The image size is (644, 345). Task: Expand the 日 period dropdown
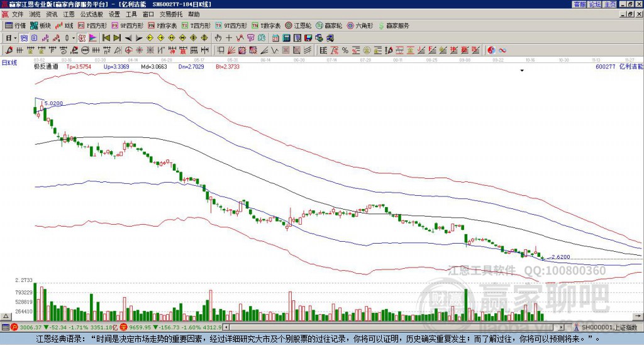tap(11, 38)
